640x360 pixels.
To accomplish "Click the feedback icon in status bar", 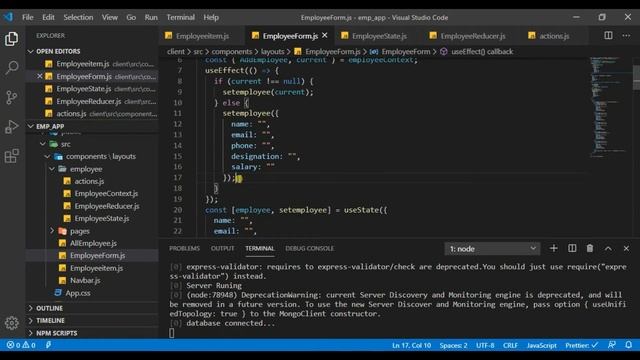I will (x=611, y=345).
